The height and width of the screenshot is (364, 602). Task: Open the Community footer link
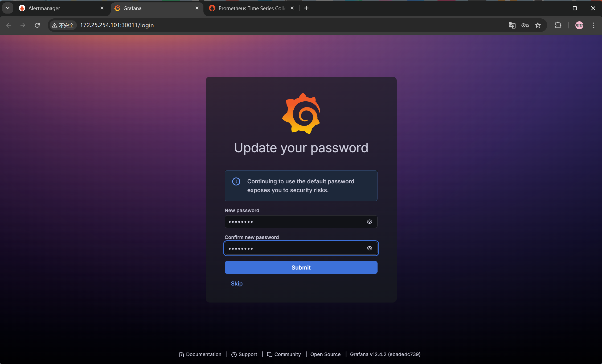coord(284,354)
